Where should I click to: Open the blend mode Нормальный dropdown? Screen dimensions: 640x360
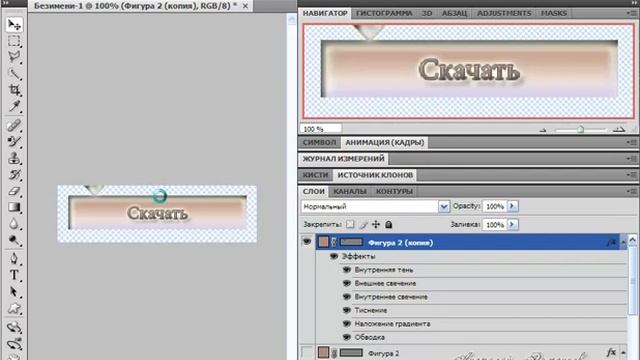coord(444,207)
